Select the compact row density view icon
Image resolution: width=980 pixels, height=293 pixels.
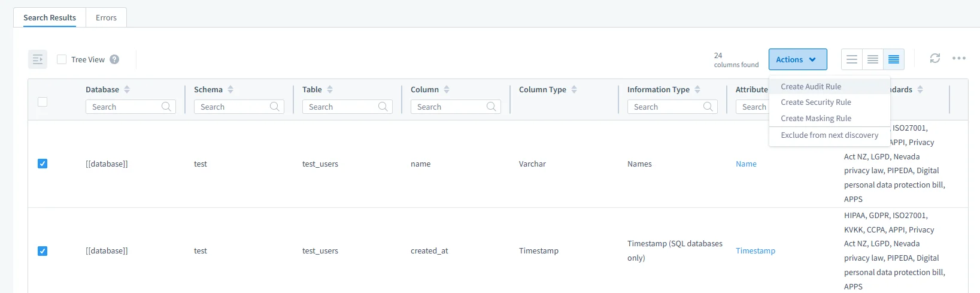pyautogui.click(x=894, y=59)
